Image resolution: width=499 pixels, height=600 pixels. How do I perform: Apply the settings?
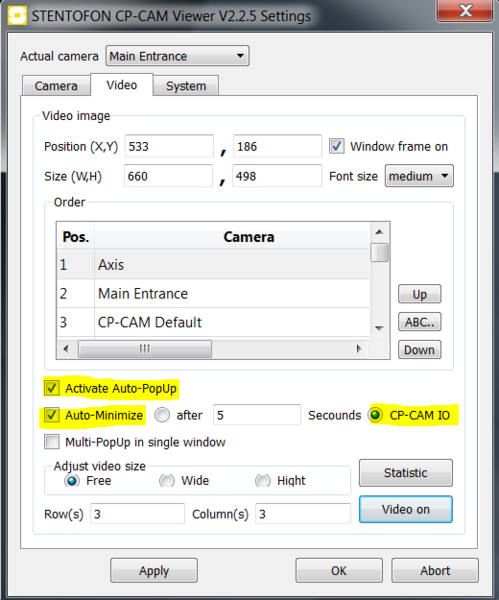[154, 571]
